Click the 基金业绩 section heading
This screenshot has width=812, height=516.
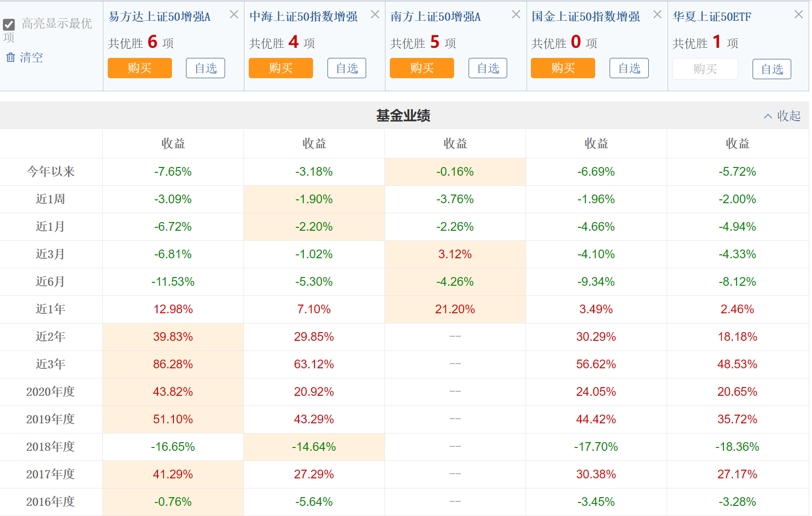[403, 116]
